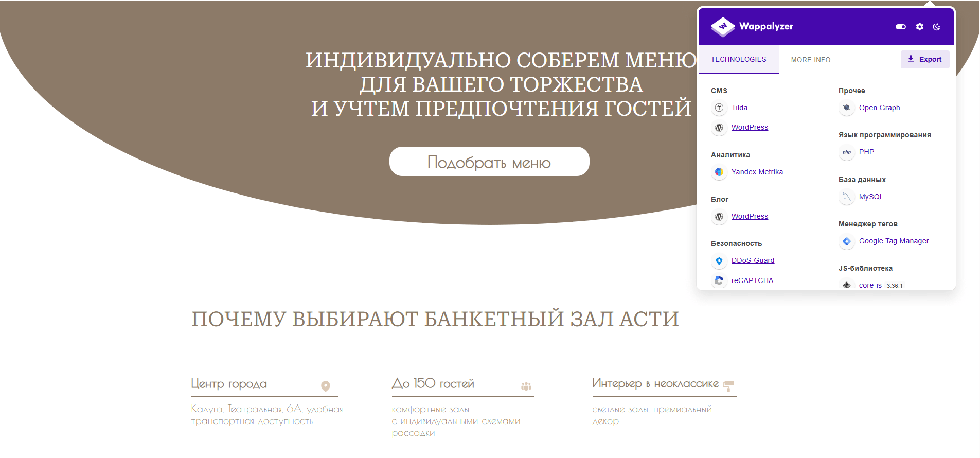Click the PHP icon
This screenshot has height=458, width=980.
(x=847, y=152)
